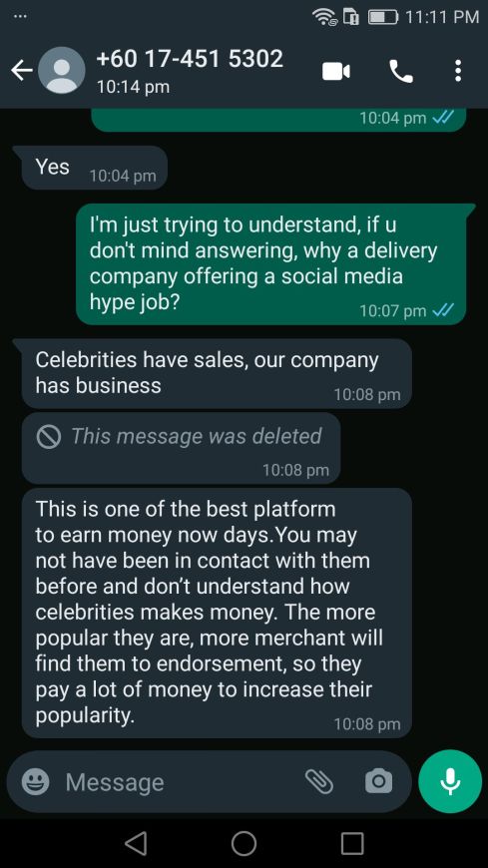The image size is (488, 868).
Task: Tap the "delivery company" sent message bubble
Action: (270, 264)
